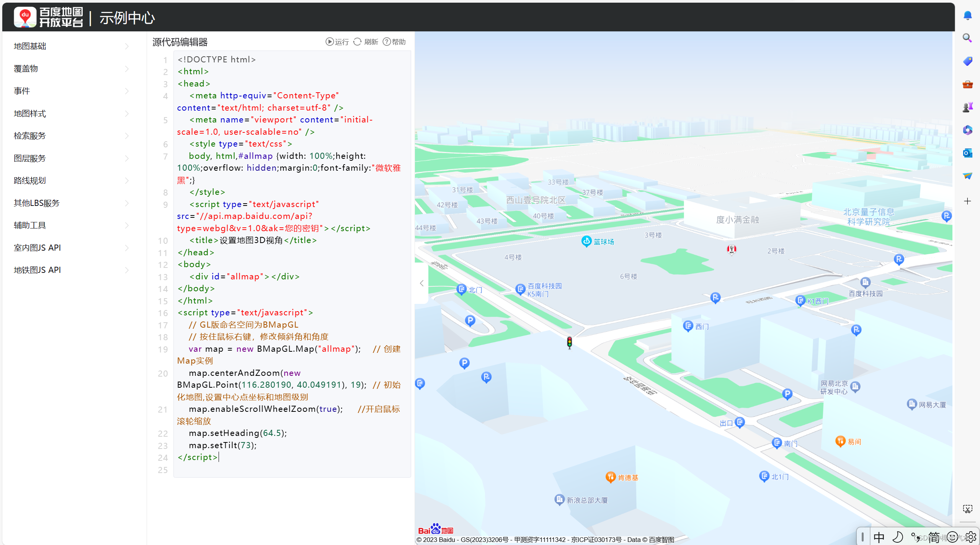Click the run (运行) play icon
This screenshot has width=980, height=545.
click(329, 42)
